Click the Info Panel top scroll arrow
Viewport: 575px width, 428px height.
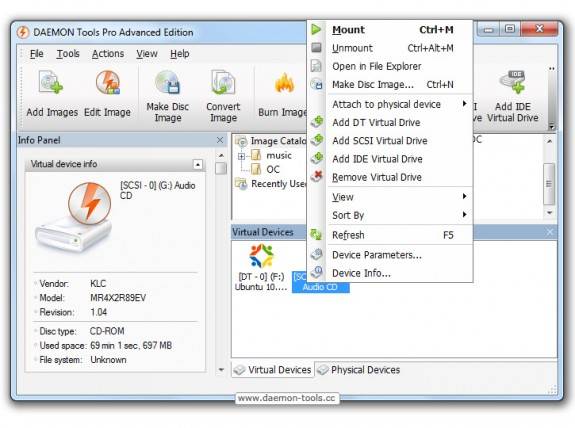tap(221, 156)
